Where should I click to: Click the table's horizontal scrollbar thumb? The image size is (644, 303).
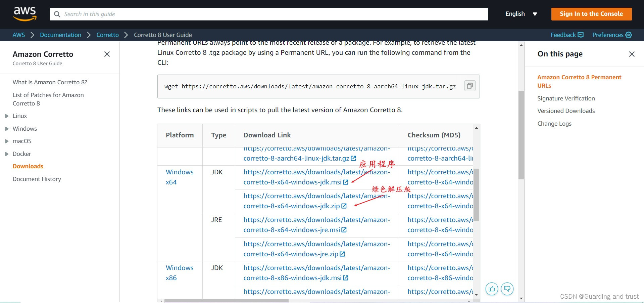coord(227,301)
